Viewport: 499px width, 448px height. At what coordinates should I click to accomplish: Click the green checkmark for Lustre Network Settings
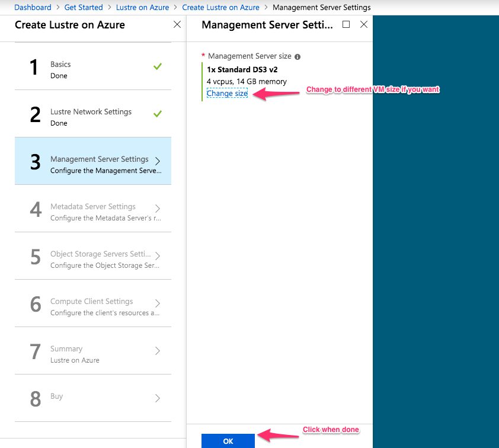coord(158,114)
